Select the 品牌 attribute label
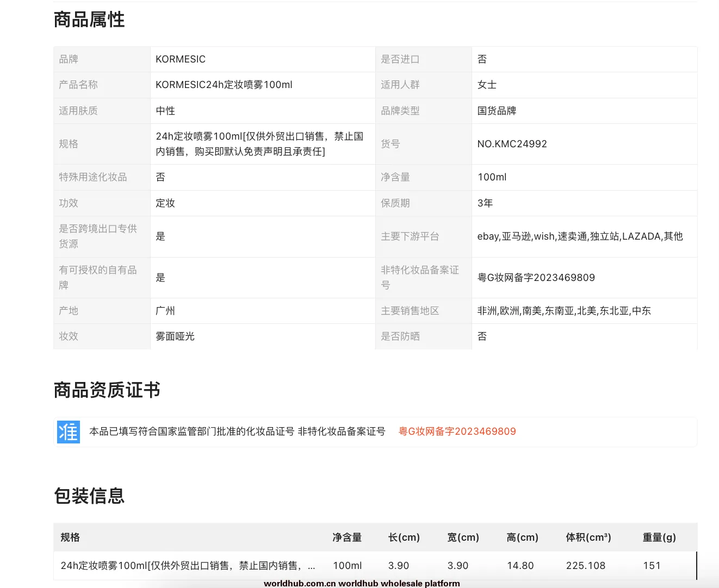 (69, 59)
